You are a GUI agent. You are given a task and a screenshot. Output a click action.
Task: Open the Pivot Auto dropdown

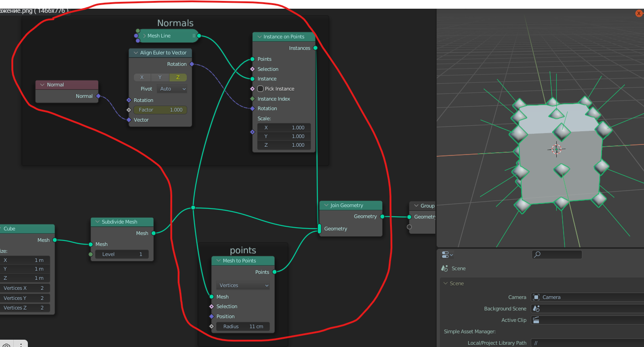pos(172,89)
